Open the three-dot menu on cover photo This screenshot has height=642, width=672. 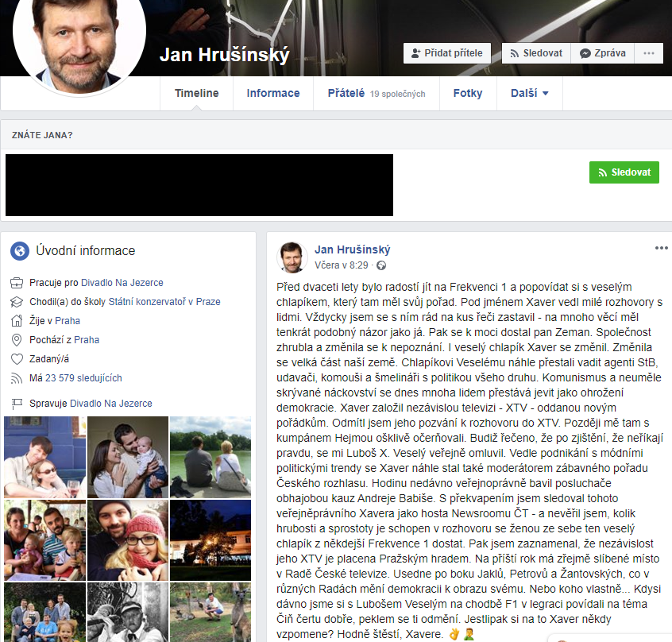(x=648, y=53)
